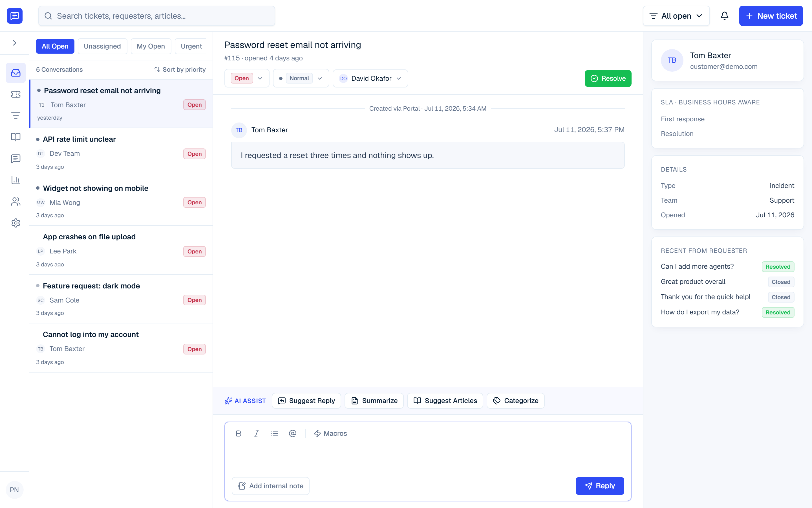Screen dimensions: 812x508
Task: Switch to the Unassigned tab
Action: click(x=102, y=46)
